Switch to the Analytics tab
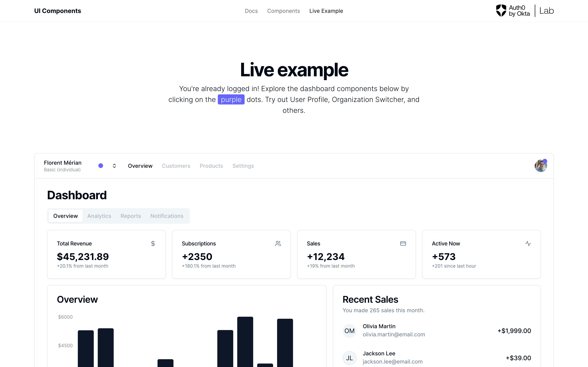 [99, 216]
